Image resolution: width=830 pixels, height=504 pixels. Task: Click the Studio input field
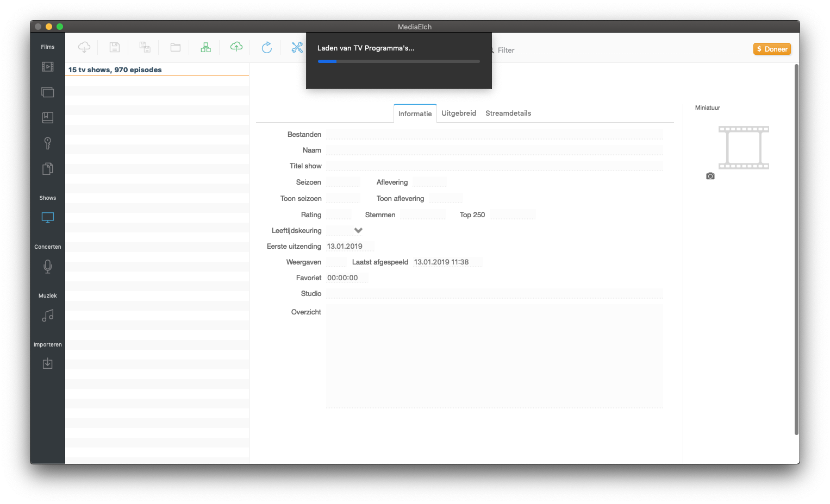pos(495,294)
